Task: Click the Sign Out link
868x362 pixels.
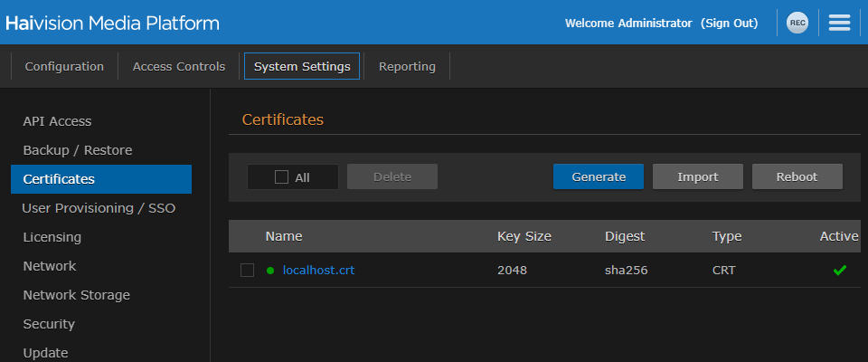Action: (729, 23)
